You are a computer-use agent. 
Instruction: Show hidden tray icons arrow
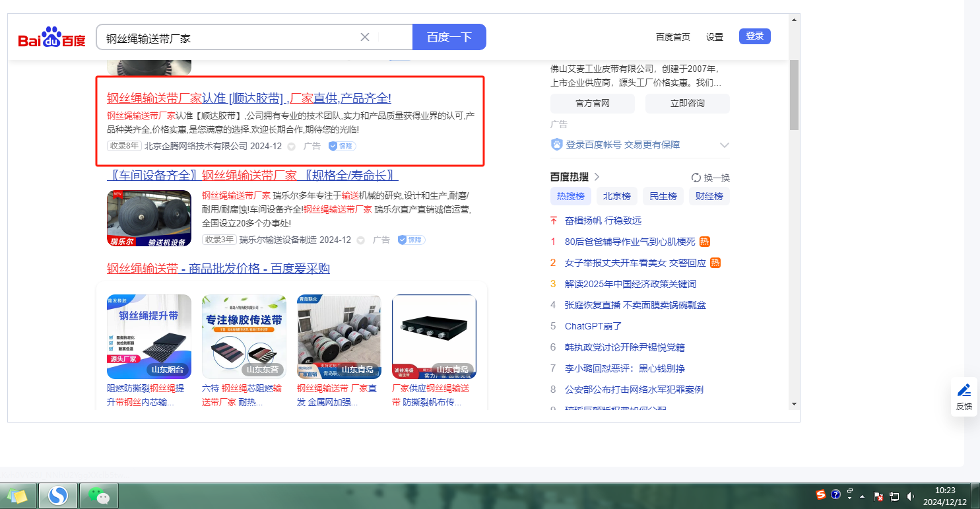coord(863,496)
